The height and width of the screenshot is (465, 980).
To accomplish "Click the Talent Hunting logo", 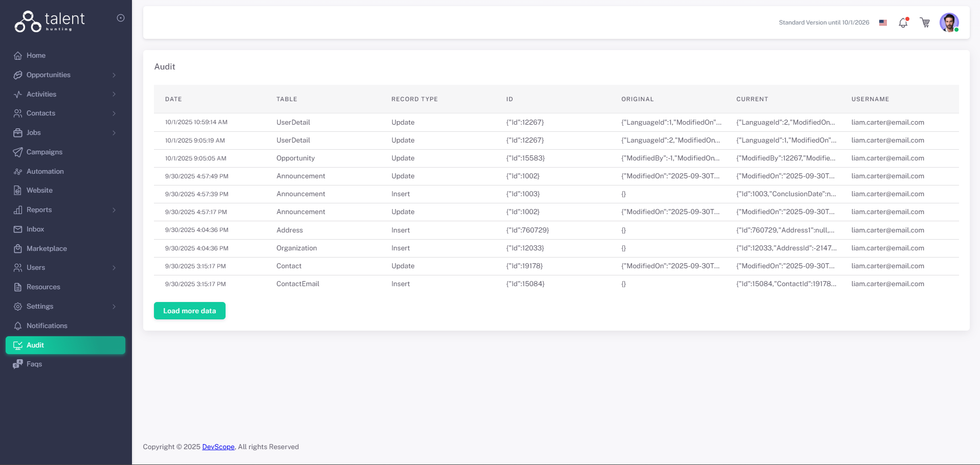I will pyautogui.click(x=50, y=21).
